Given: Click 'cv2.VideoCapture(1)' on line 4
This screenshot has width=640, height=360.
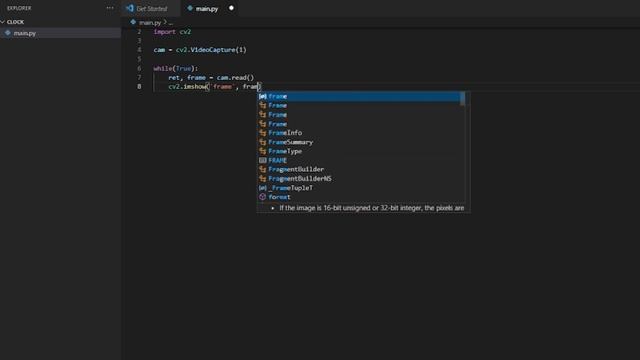Looking at the screenshot, I should 211,50.
